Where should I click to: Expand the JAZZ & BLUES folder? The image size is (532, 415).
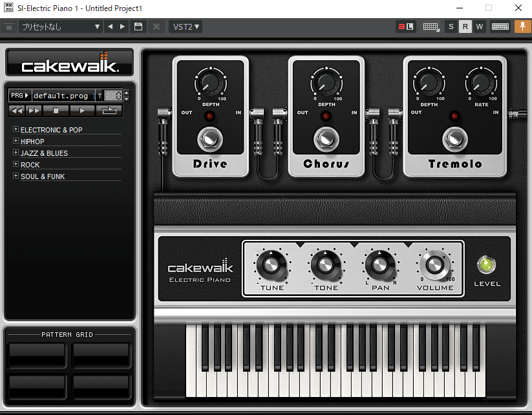(16, 153)
